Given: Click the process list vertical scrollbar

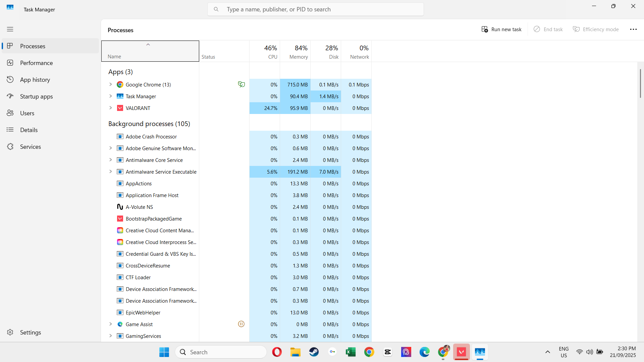Looking at the screenshot, I should point(640,84).
